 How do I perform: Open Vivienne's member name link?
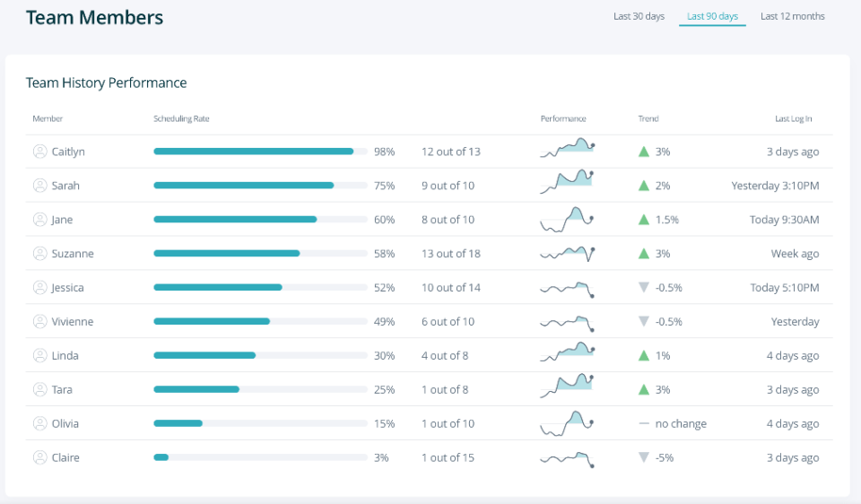pos(72,322)
